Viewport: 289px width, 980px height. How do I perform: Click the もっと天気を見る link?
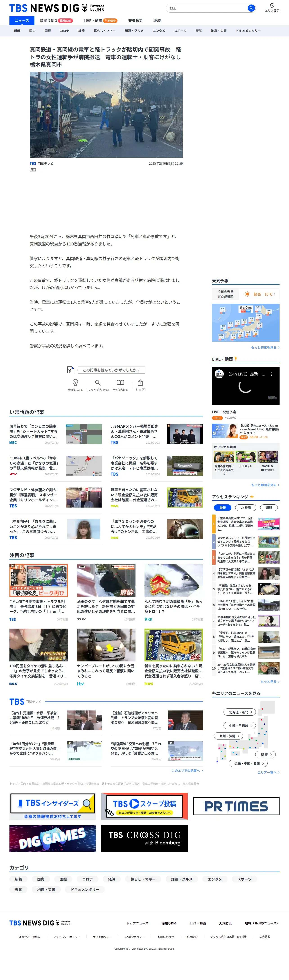tap(265, 347)
